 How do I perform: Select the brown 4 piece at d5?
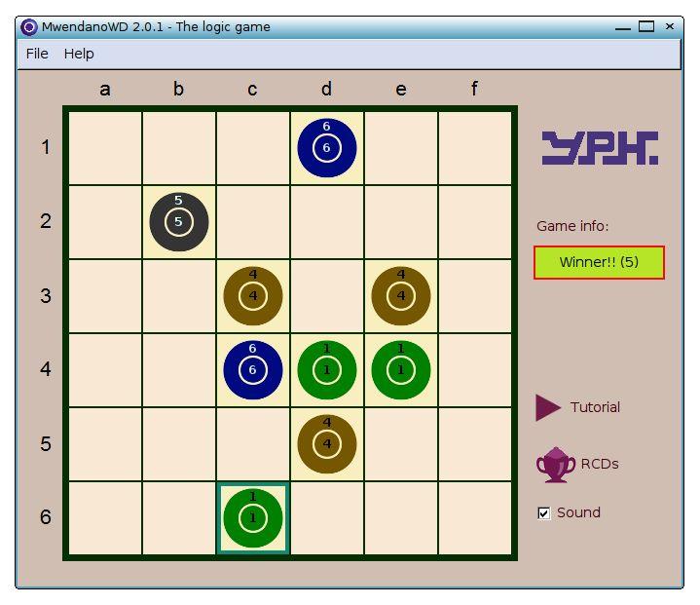pos(326,444)
